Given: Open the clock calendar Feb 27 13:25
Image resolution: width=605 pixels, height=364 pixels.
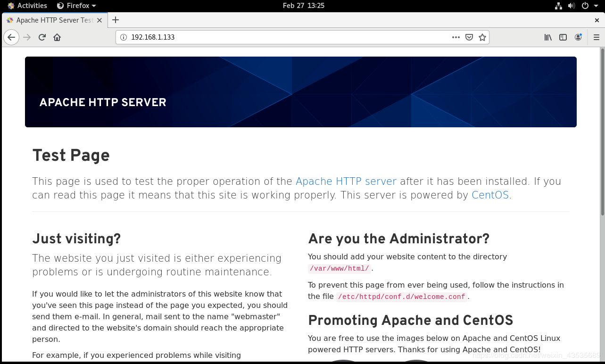Looking at the screenshot, I should (304, 6).
